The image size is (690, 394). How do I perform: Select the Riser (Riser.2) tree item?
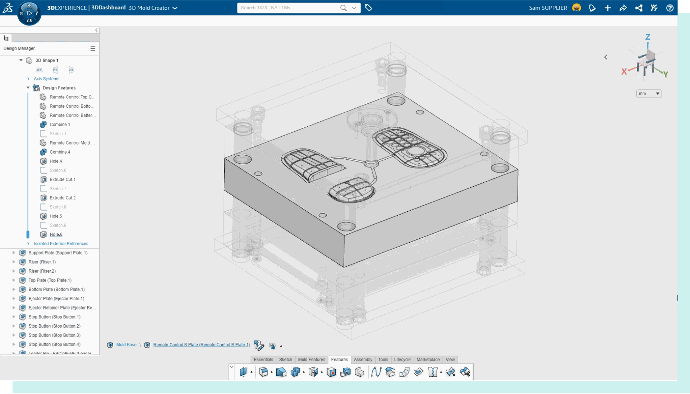[x=42, y=271]
